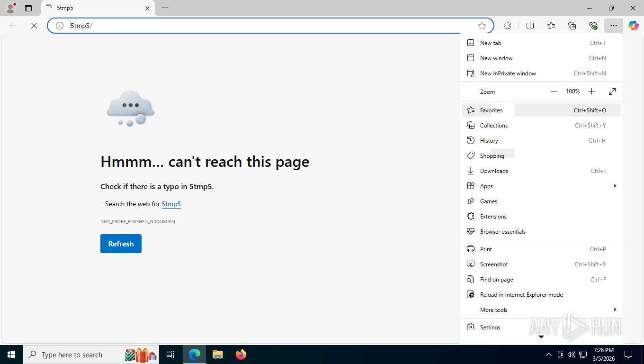Close the Settings and more ellipsis menu

pyautogui.click(x=614, y=26)
